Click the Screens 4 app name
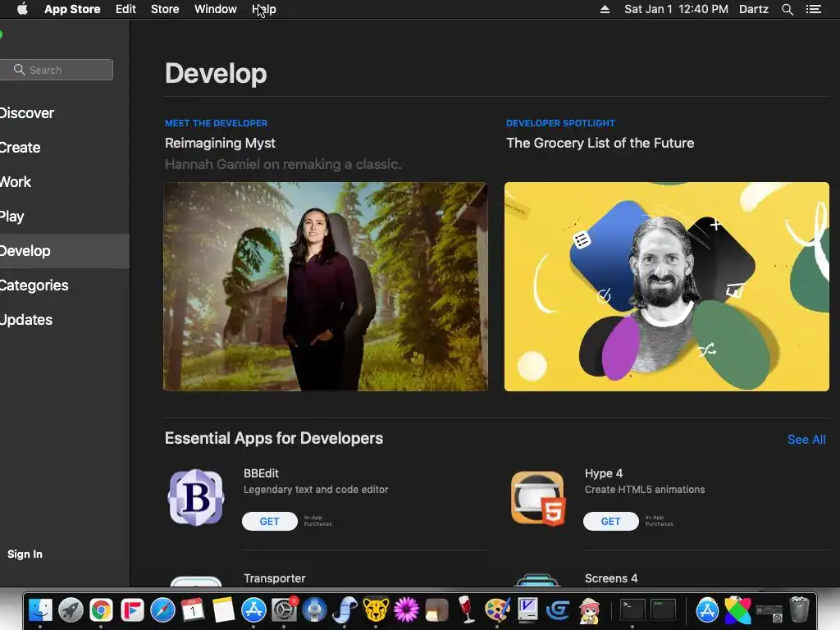840x630 pixels. (611, 578)
